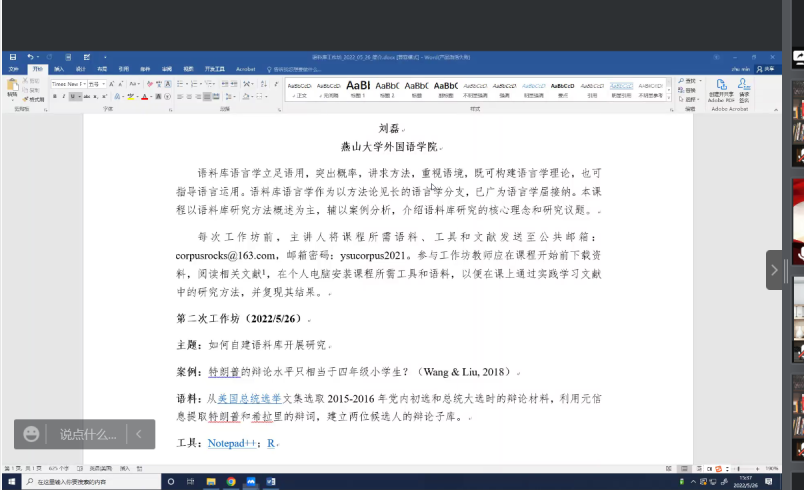
Task: Click the 共享 Share button
Action: (766, 69)
